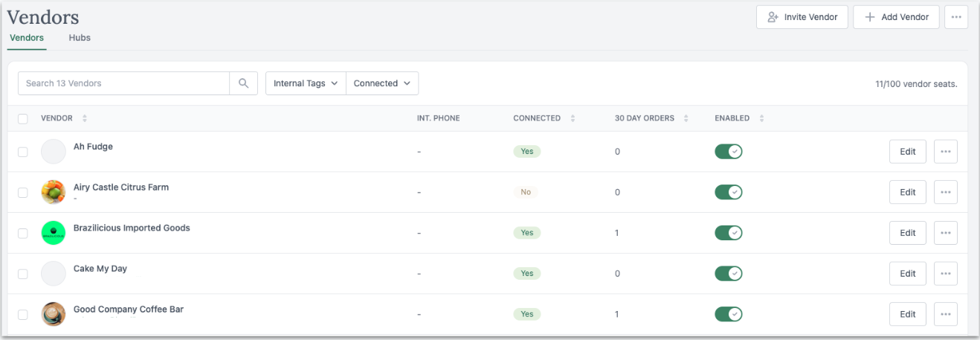The image size is (980, 340).
Task: Open more options for Brazilicious Imported Goods
Action: point(945,233)
